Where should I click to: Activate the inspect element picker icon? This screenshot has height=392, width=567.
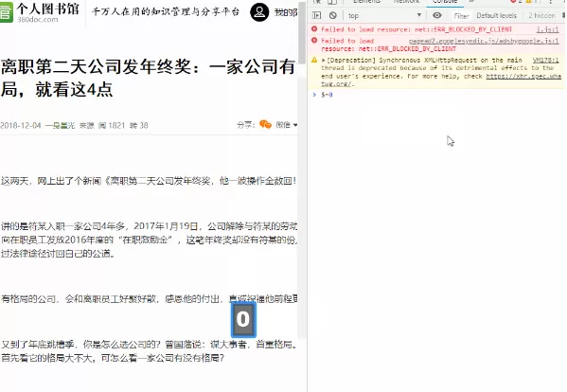point(317,2)
